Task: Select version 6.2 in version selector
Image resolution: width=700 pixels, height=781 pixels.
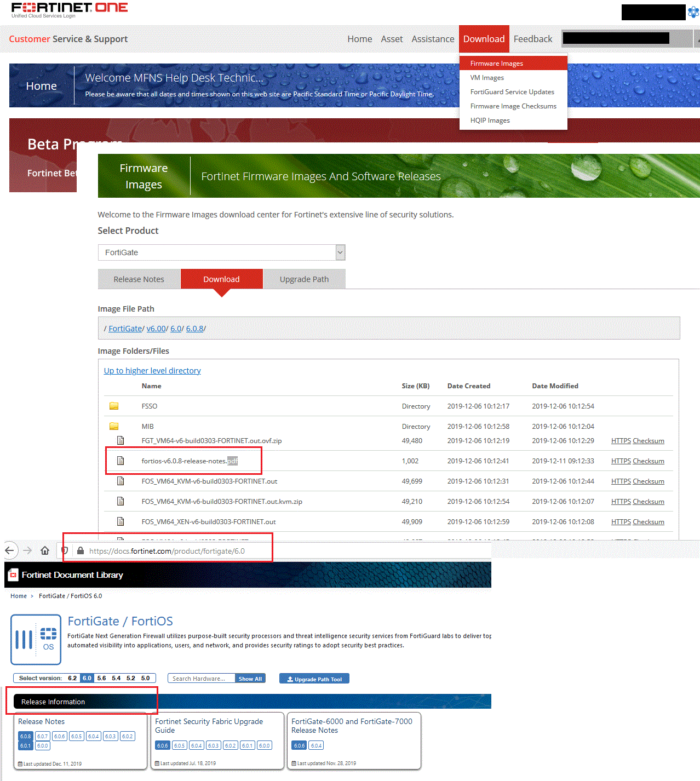Action: (72, 678)
